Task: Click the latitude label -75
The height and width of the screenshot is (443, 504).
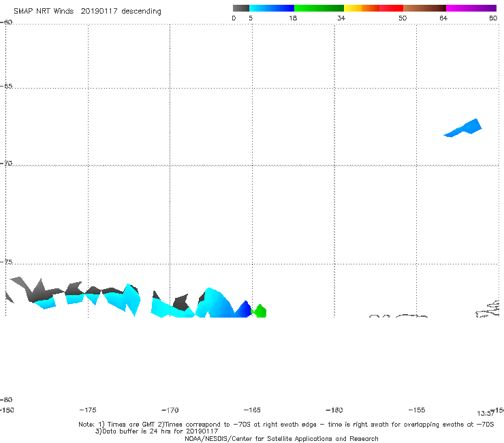Action: 6,262
